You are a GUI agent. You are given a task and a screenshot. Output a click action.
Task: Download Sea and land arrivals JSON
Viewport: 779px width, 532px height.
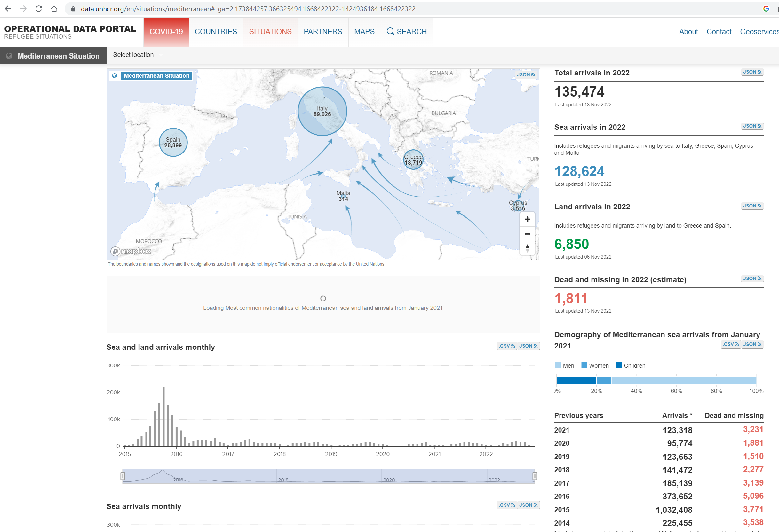pos(528,346)
